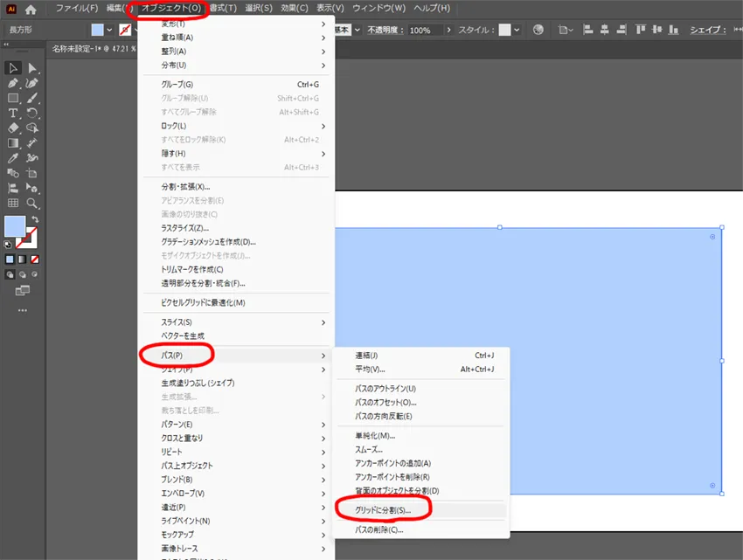Viewport: 743px width, 560px height.
Task: Select the Pen tool
Action: click(12, 84)
